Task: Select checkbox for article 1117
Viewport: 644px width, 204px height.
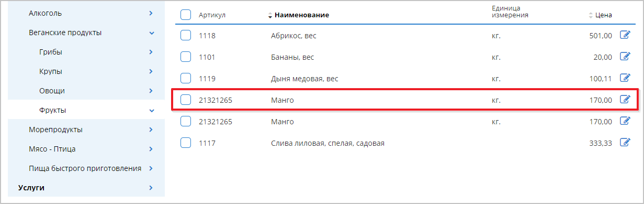Action: [186, 143]
